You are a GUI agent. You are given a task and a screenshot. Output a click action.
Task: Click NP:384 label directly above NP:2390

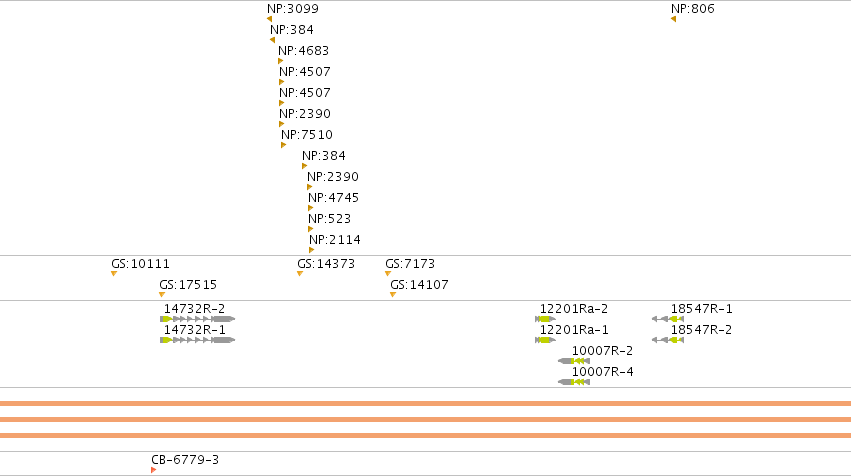[324, 156]
